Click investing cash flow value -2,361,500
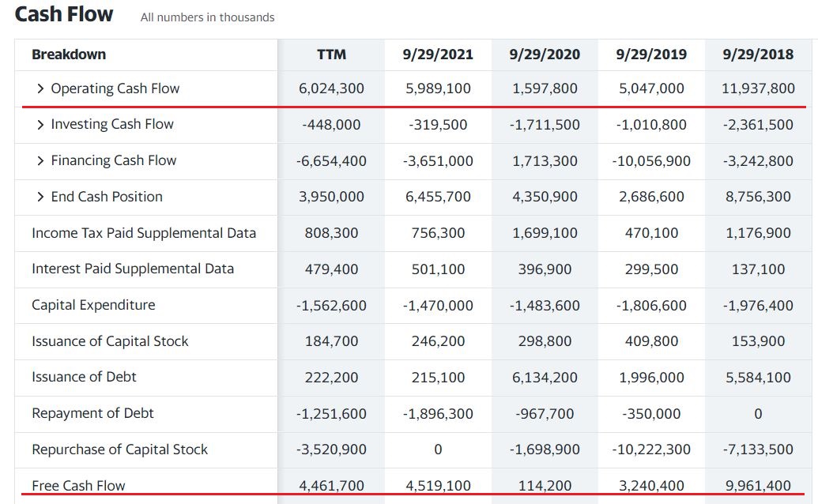The height and width of the screenshot is (504, 818). pyautogui.click(x=758, y=125)
